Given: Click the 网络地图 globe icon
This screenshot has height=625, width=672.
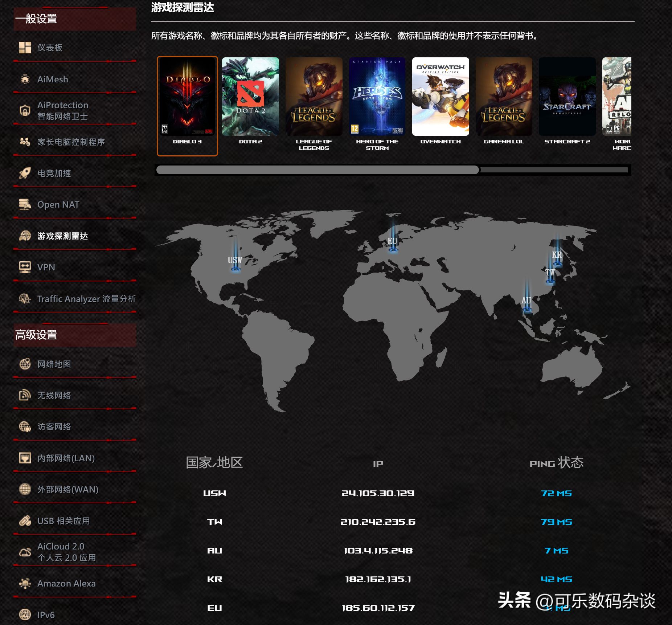Looking at the screenshot, I should [25, 364].
